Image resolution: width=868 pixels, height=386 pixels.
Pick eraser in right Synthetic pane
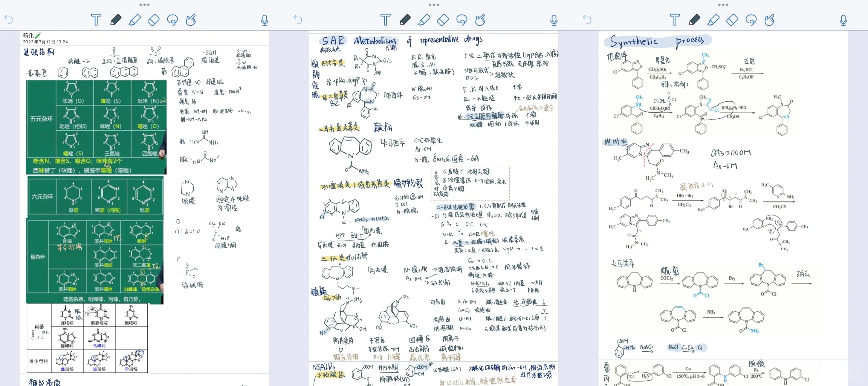732,20
